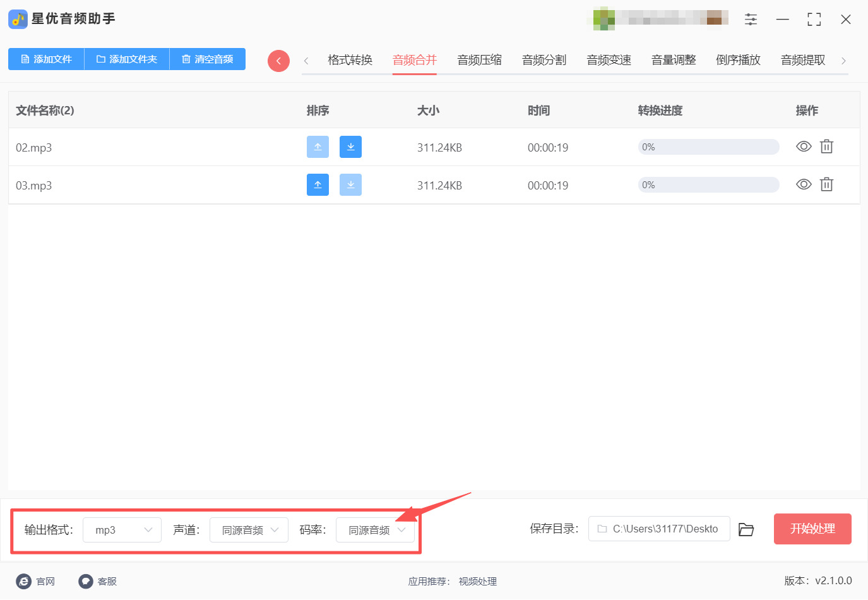Image resolution: width=868 pixels, height=600 pixels.
Task: Click the 开始处理 start button
Action: pyautogui.click(x=812, y=529)
